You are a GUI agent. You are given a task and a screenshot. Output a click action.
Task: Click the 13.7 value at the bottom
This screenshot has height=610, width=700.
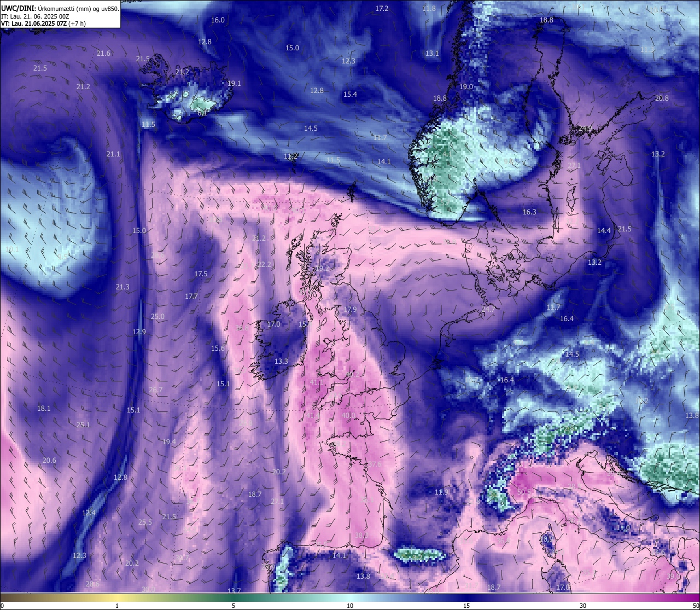pos(234,590)
